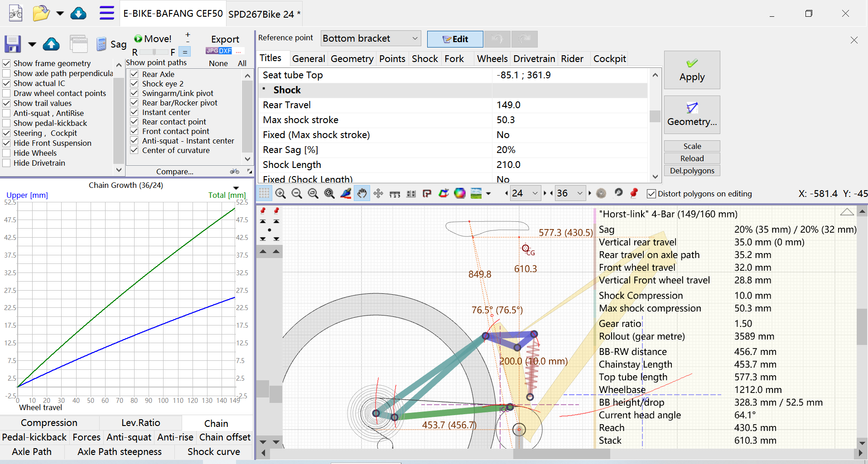
Task: Click the horizontal scrollbar under the drawing
Action: (561, 453)
